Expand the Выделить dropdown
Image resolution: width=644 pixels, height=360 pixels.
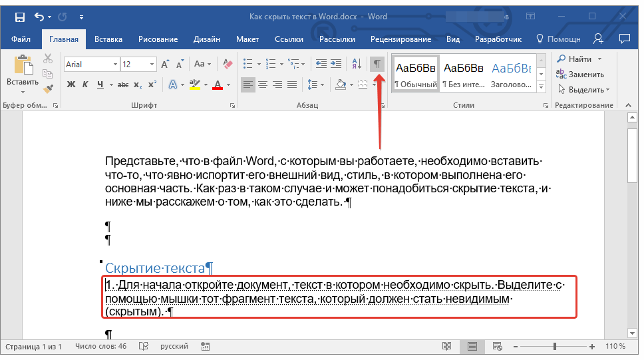coord(607,90)
